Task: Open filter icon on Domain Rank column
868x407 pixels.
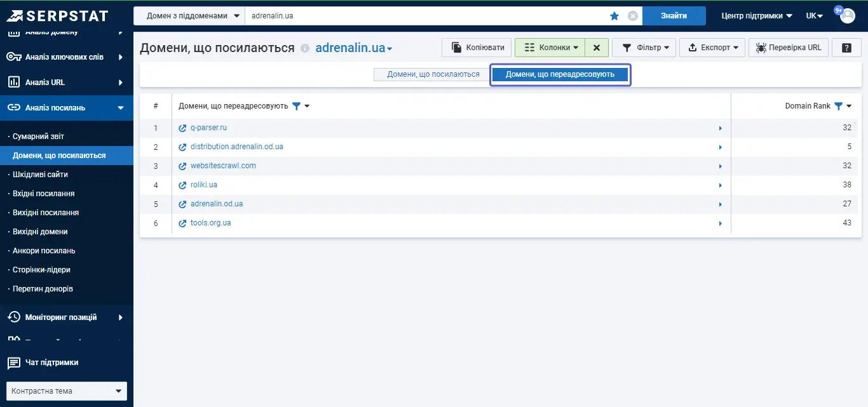Action: (x=838, y=106)
